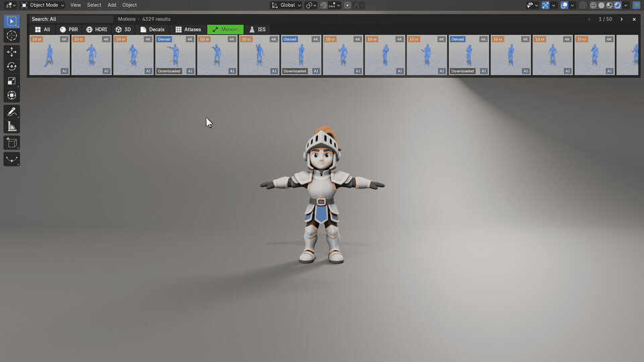Open the snapping options dropdown
644x362 pixels.
point(335,5)
